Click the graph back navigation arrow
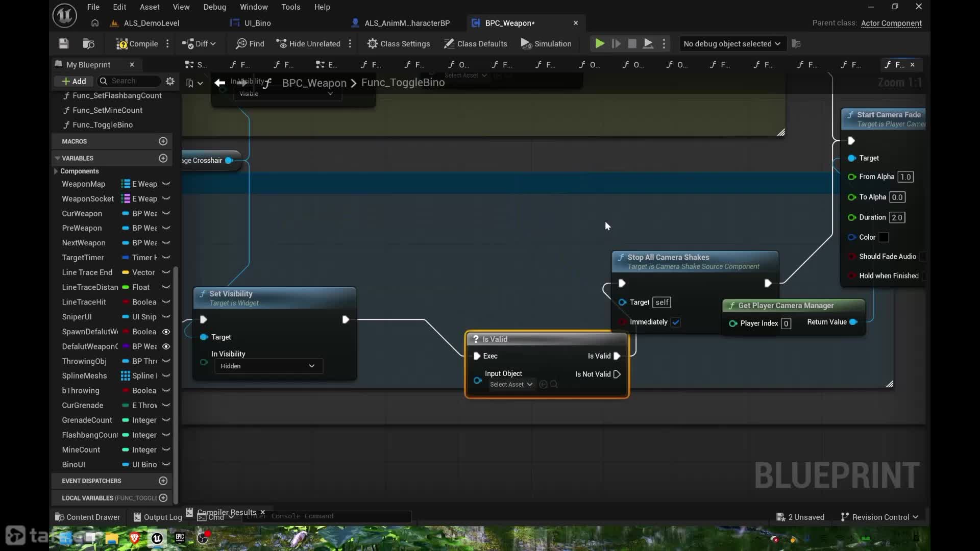 click(220, 83)
